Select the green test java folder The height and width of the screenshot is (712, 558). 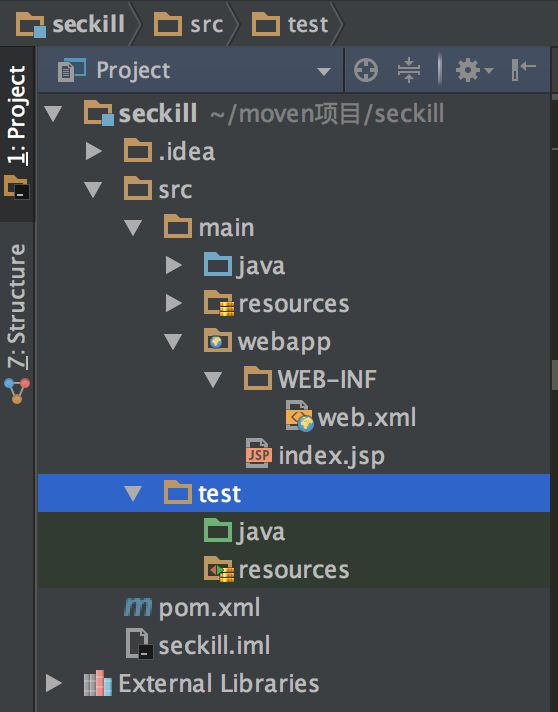click(245, 531)
